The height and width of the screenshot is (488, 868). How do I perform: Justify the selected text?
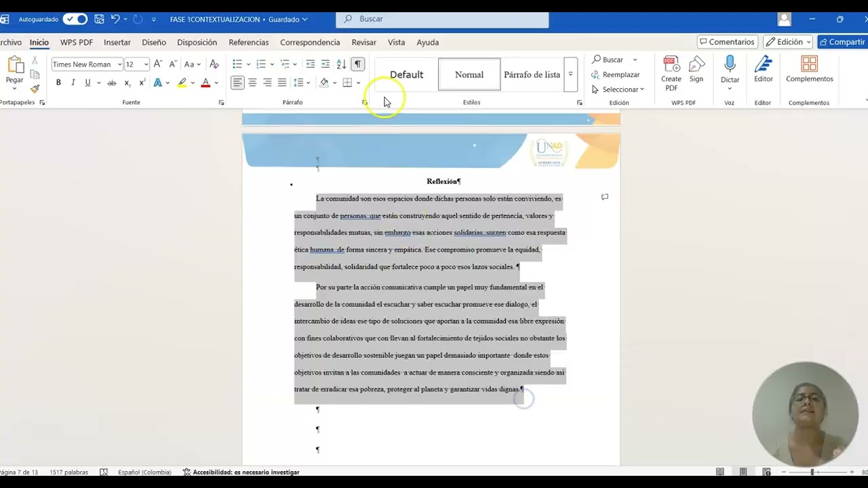click(282, 83)
